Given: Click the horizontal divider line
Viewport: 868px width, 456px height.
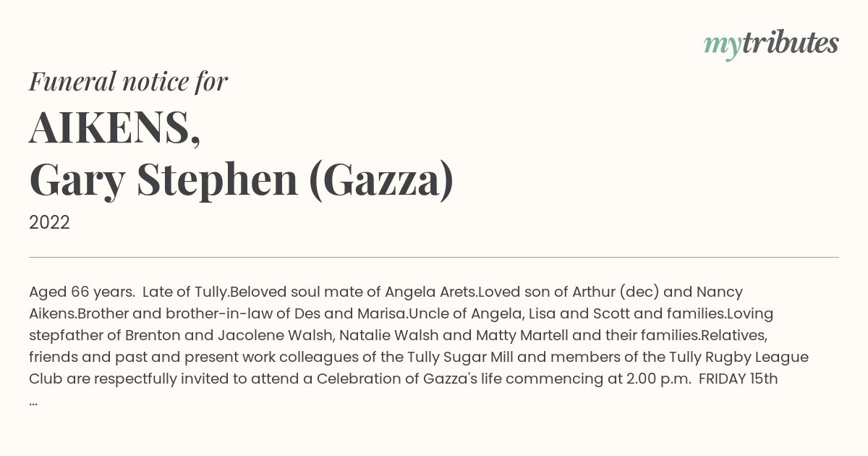Looking at the screenshot, I should 434,257.
